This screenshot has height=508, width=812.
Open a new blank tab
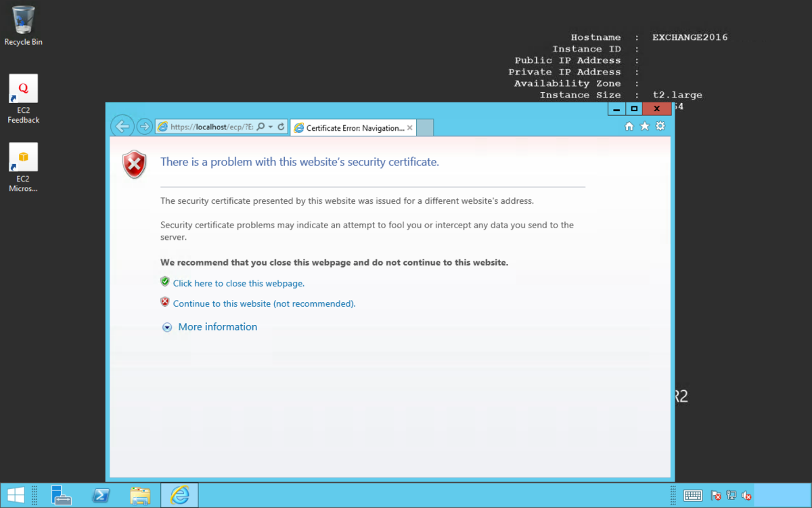(x=424, y=128)
